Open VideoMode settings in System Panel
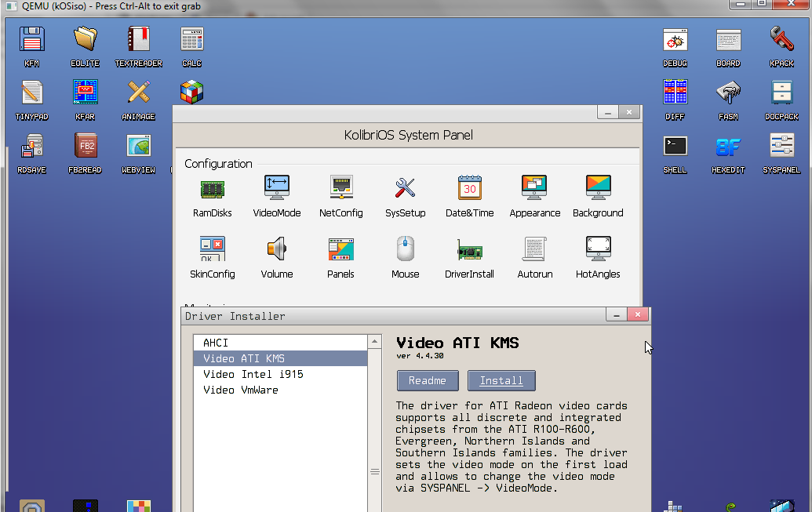 point(276,189)
